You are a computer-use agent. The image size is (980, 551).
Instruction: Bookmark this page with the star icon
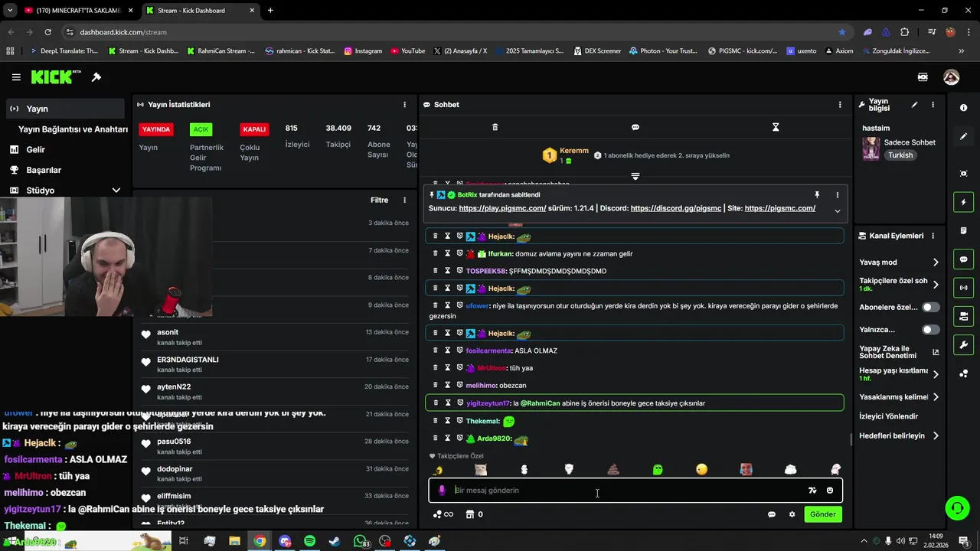(x=842, y=32)
